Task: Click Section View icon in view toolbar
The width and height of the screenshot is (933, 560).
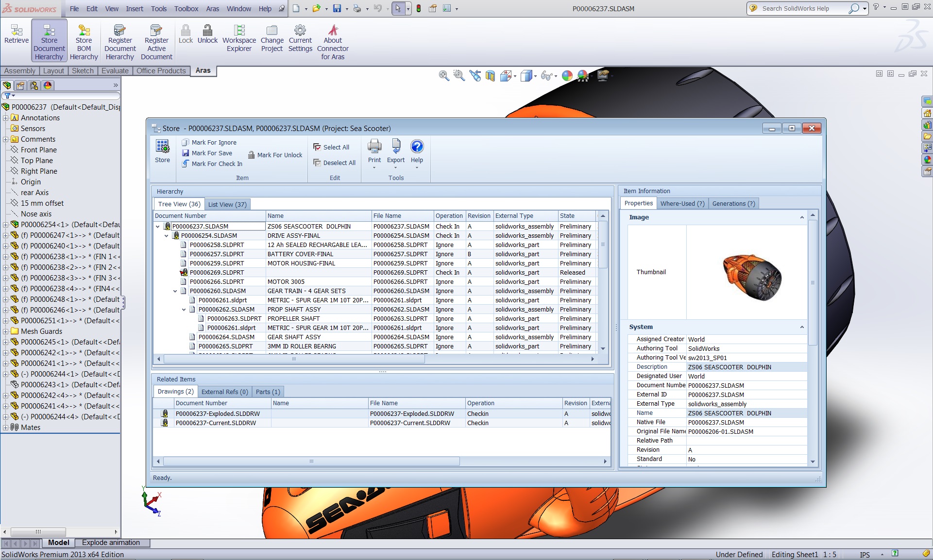Action: tap(490, 75)
